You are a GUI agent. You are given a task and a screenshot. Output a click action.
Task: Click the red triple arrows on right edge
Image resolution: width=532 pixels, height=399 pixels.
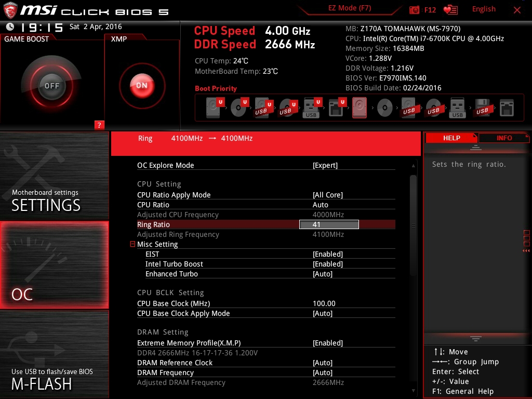(526, 251)
